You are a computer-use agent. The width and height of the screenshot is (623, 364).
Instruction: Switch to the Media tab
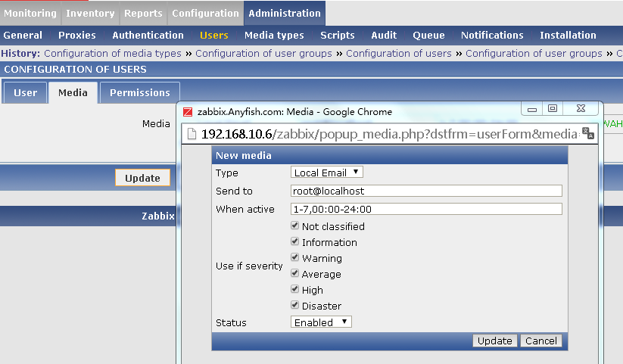[73, 92]
